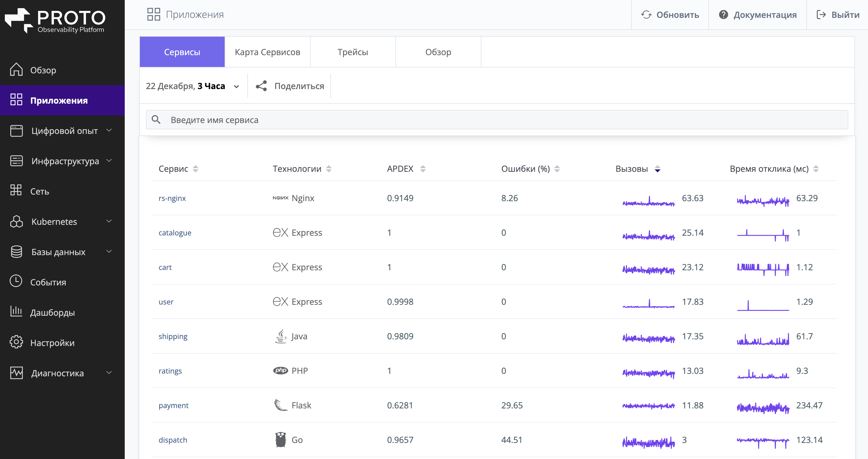Viewport: 868px width, 459px height.
Task: Click the События clock icon
Action: point(16,281)
